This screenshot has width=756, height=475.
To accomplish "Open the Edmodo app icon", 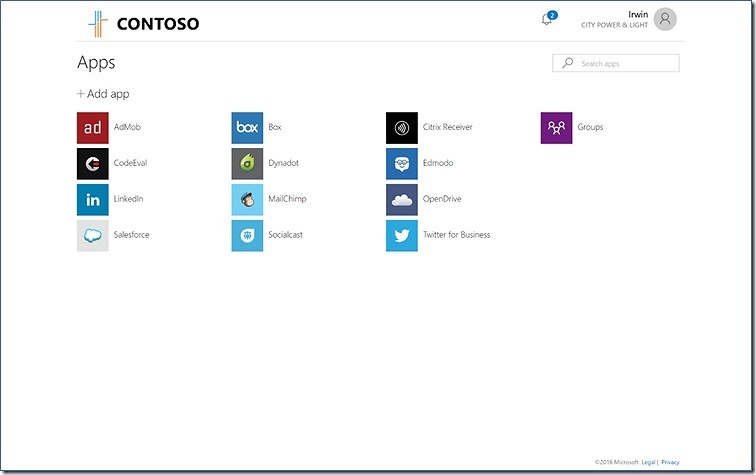I will (401, 164).
